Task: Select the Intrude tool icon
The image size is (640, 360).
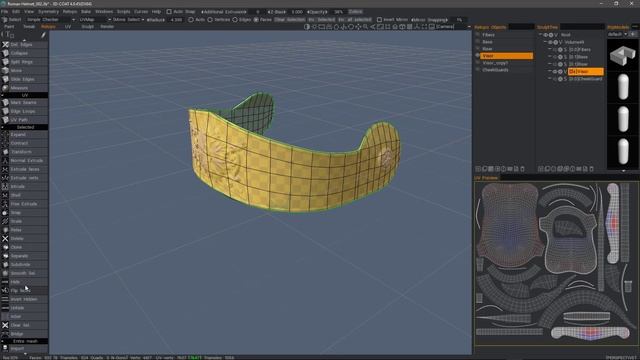Action: coord(5,187)
